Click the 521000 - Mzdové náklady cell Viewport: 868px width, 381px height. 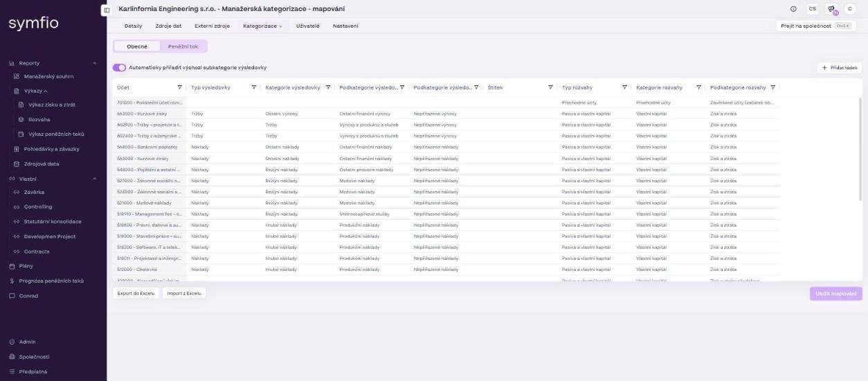coord(150,202)
